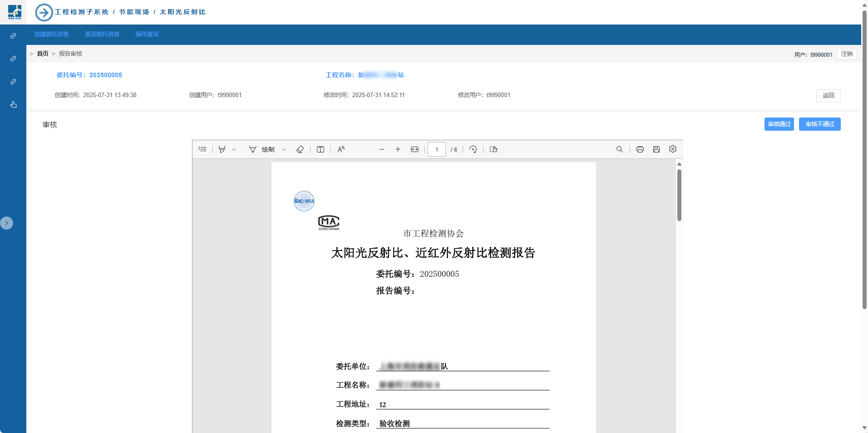Select the eraser tool

300,149
